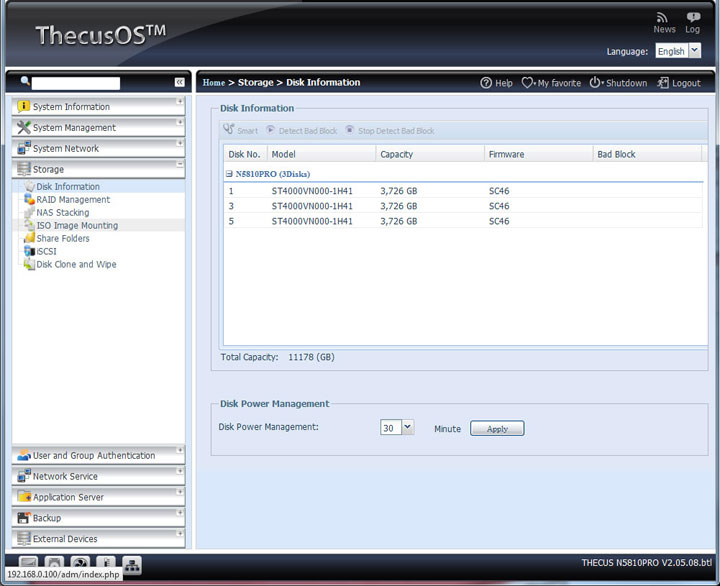The width and height of the screenshot is (720, 586).
Task: Click THECUS N5810PRO V2.05.08.btl version text
Action: [x=647, y=563]
